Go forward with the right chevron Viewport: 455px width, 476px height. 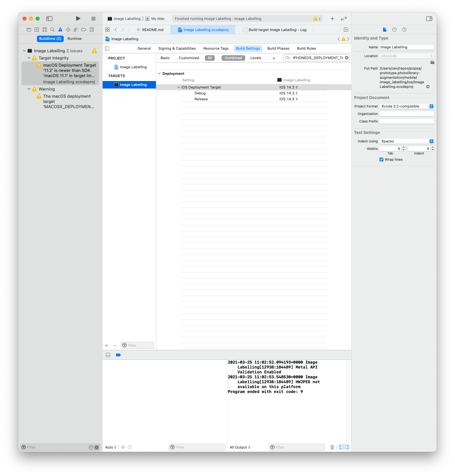point(123,30)
